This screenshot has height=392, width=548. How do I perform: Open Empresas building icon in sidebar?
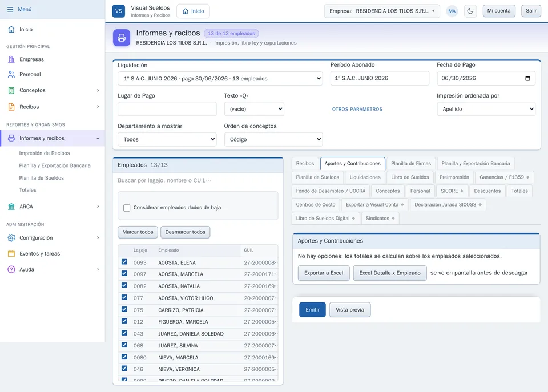tap(11, 59)
